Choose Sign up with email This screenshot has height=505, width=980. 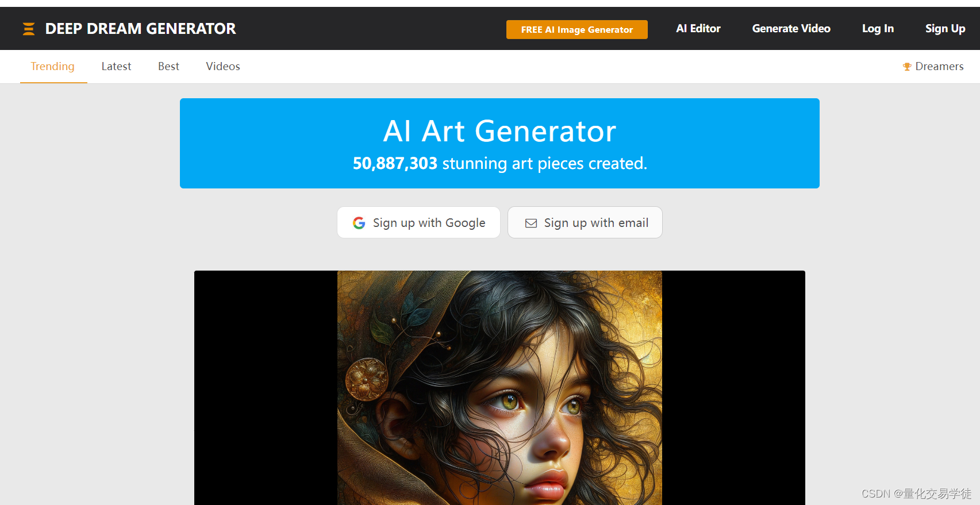(x=585, y=222)
